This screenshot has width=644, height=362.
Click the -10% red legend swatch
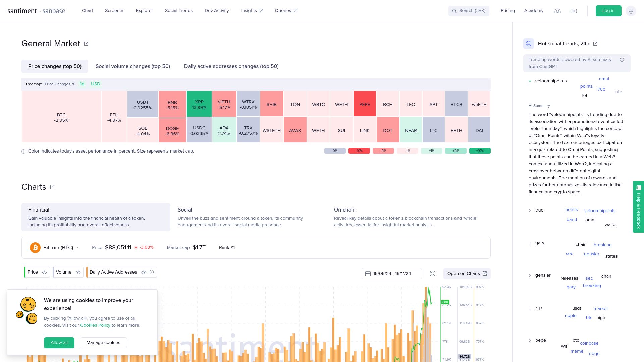point(359,151)
